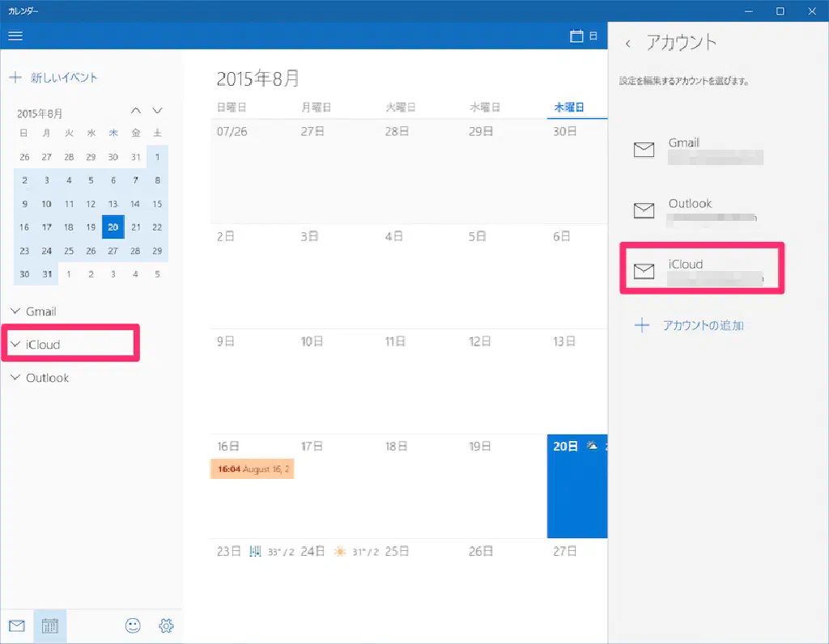The height and width of the screenshot is (644, 829).
Task: Click the day view icon in toolbar
Action: click(x=584, y=36)
